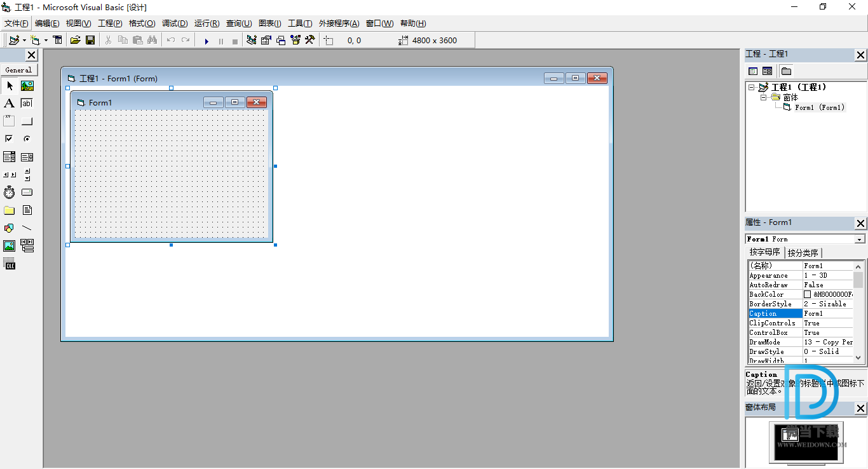The width and height of the screenshot is (868, 469).
Task: Select the Caption property row
Action: click(x=800, y=313)
